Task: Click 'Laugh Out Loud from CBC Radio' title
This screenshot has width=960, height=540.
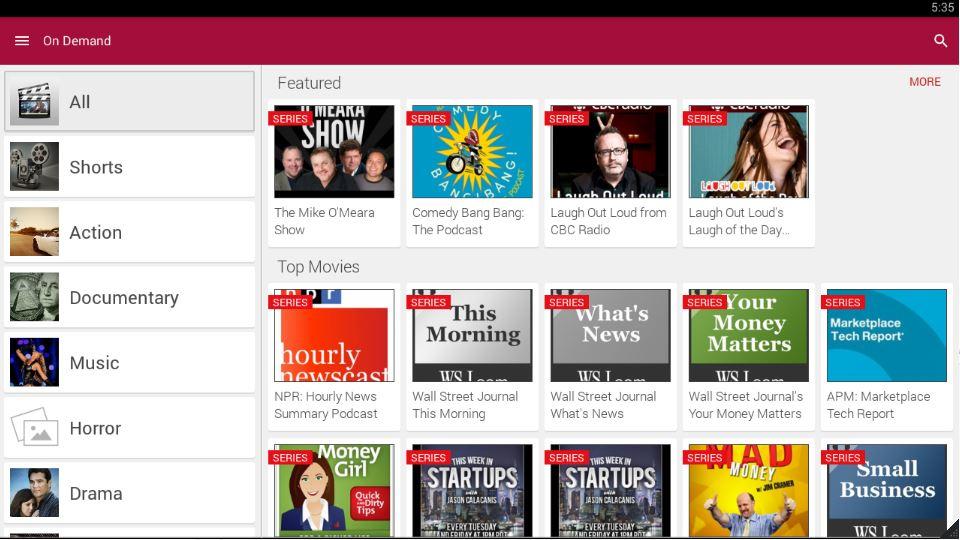Action: [x=609, y=221]
